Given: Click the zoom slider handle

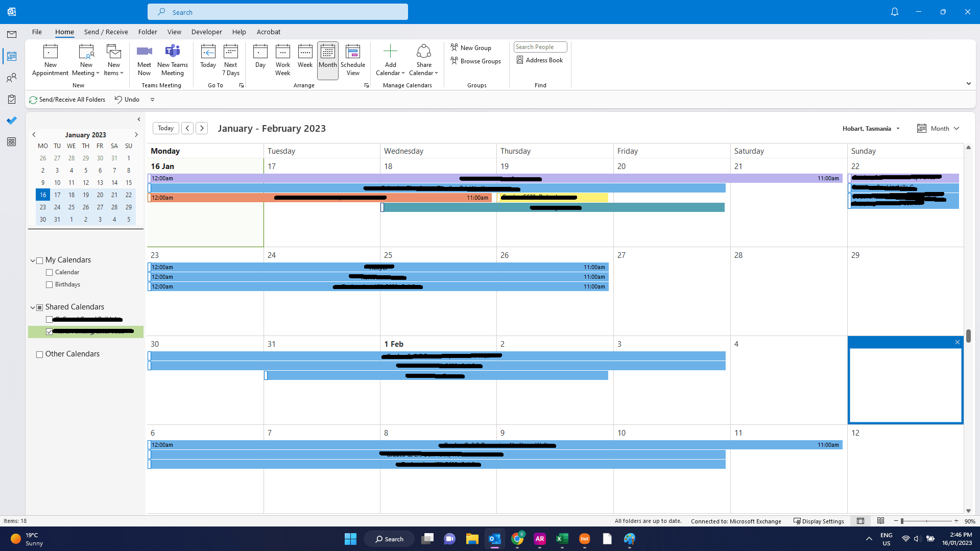Looking at the screenshot, I should click(x=902, y=521).
